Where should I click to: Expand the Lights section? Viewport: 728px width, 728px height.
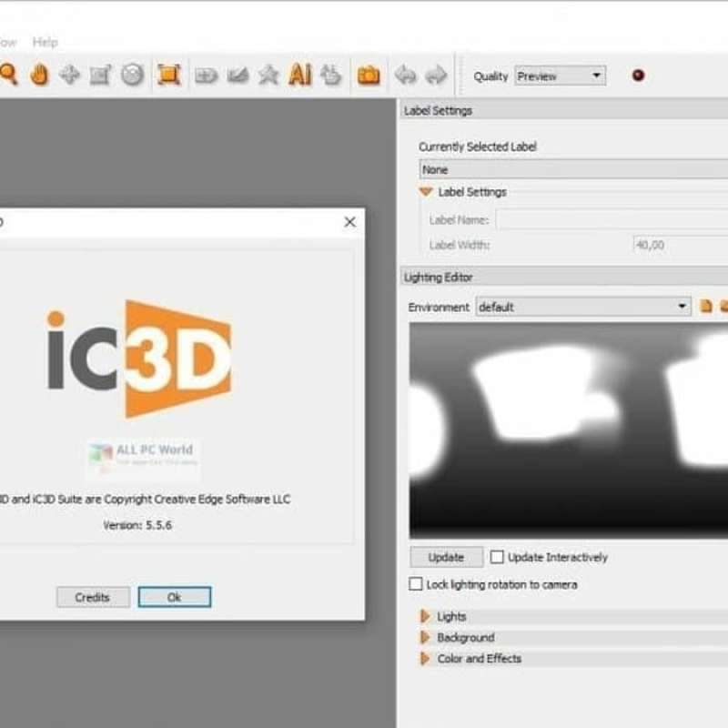pyautogui.click(x=424, y=616)
